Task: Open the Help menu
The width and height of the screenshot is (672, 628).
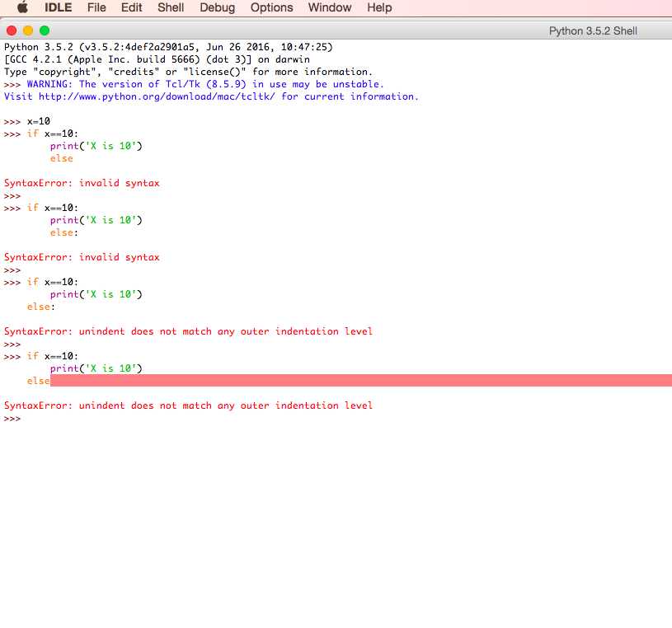Action: pyautogui.click(x=379, y=7)
